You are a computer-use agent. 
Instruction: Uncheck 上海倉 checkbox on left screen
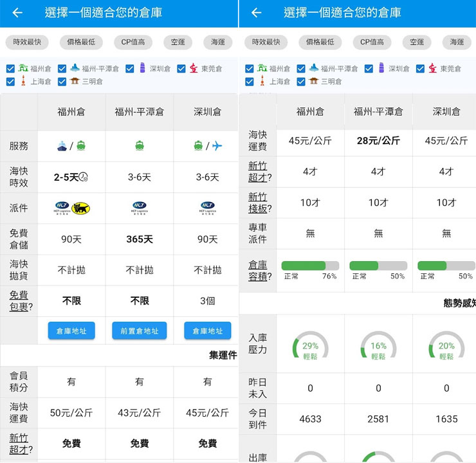pos(10,82)
